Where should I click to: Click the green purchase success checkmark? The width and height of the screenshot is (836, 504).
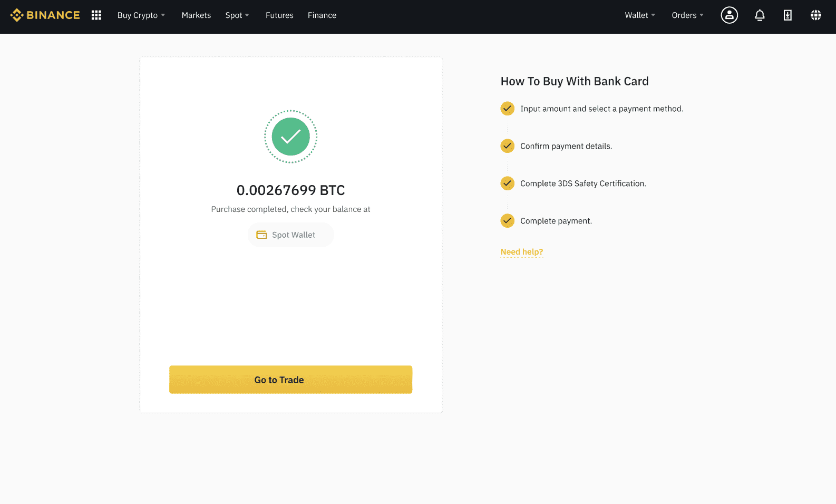coord(291,137)
